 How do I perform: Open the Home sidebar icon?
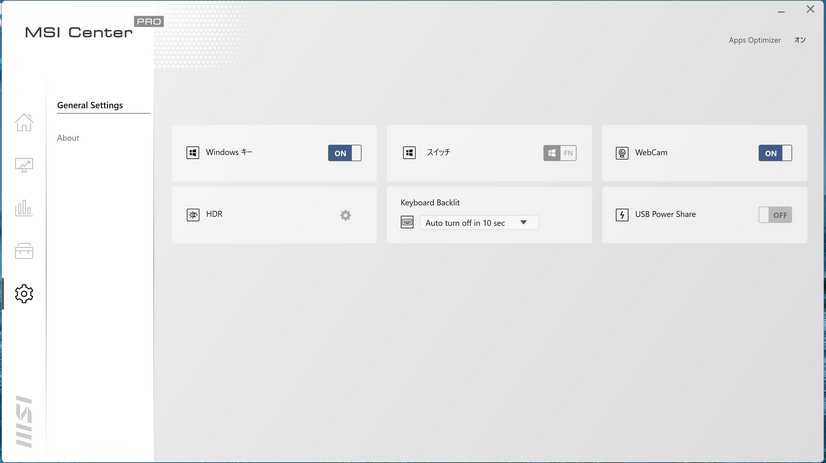click(24, 122)
